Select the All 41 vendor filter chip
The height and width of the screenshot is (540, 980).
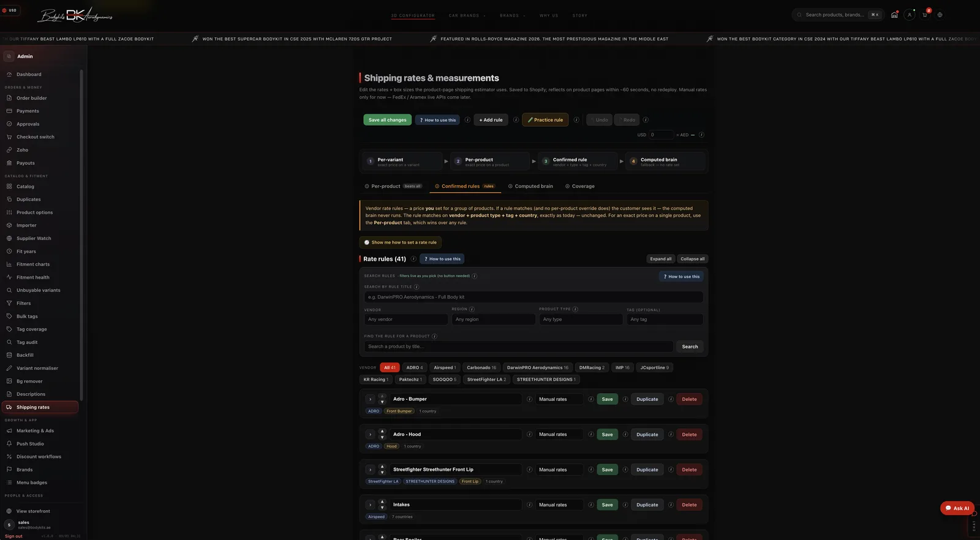click(x=390, y=368)
